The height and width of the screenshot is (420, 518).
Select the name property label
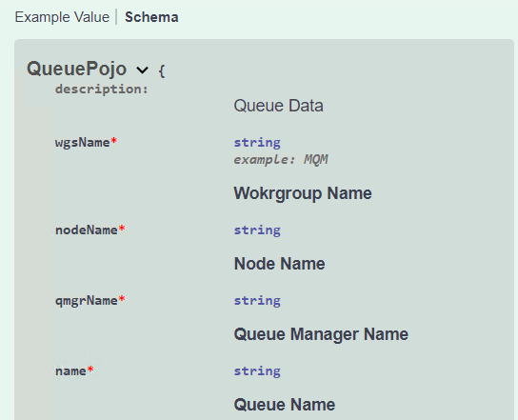70,371
